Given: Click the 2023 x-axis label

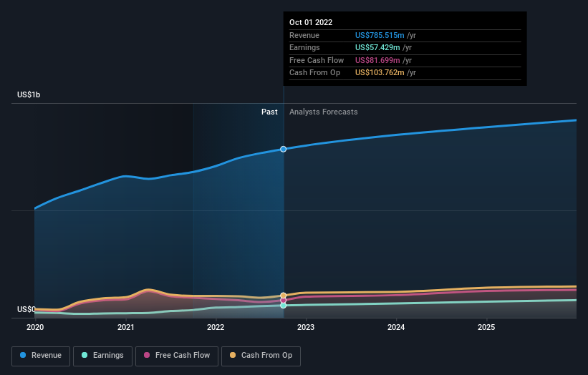Looking at the screenshot, I should 306,328.
